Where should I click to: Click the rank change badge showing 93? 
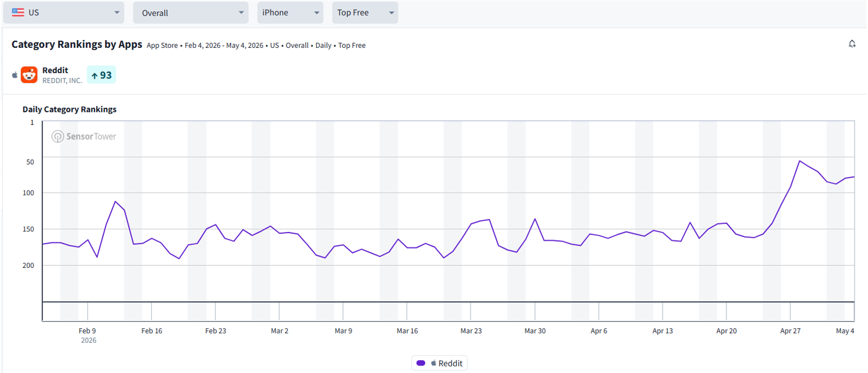pos(101,75)
